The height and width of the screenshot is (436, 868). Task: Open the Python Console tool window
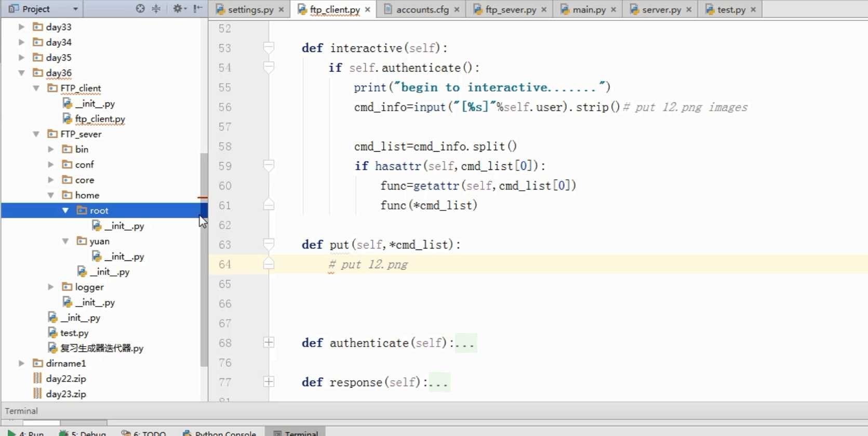coord(220,432)
